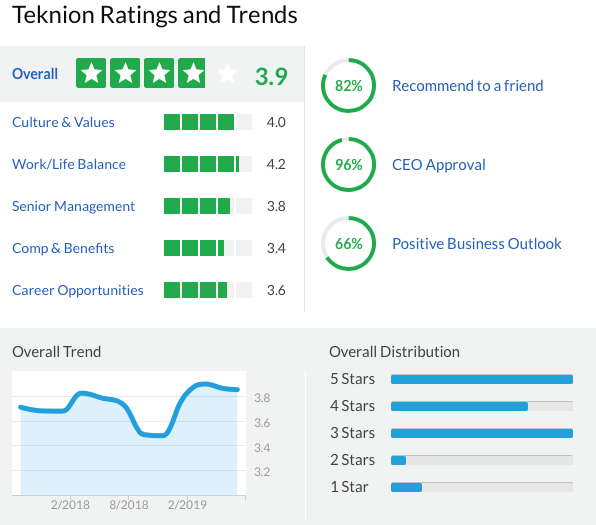The height and width of the screenshot is (525, 596).
Task: Click the 82% recommend circle gauge
Action: [x=348, y=86]
